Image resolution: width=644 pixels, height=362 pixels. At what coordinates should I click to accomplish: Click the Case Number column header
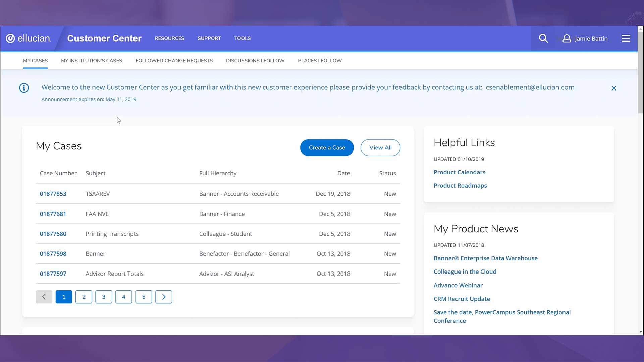coord(58,173)
